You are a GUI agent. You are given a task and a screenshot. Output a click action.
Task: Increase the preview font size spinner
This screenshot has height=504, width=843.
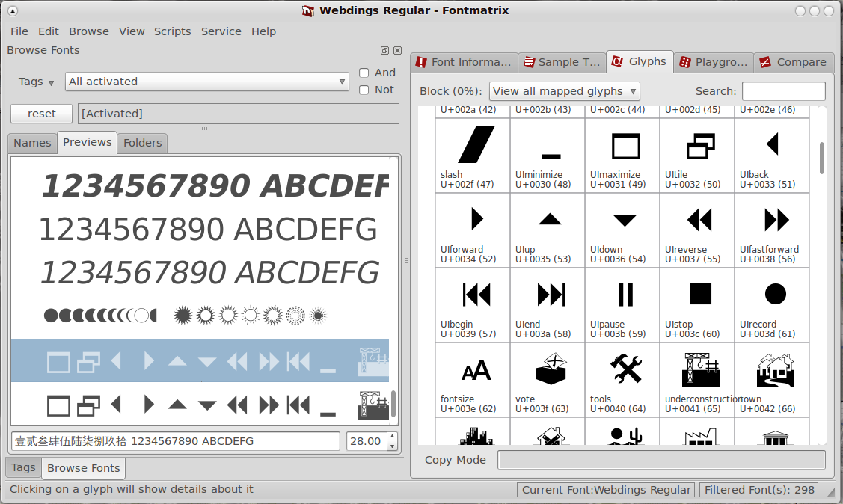393,436
